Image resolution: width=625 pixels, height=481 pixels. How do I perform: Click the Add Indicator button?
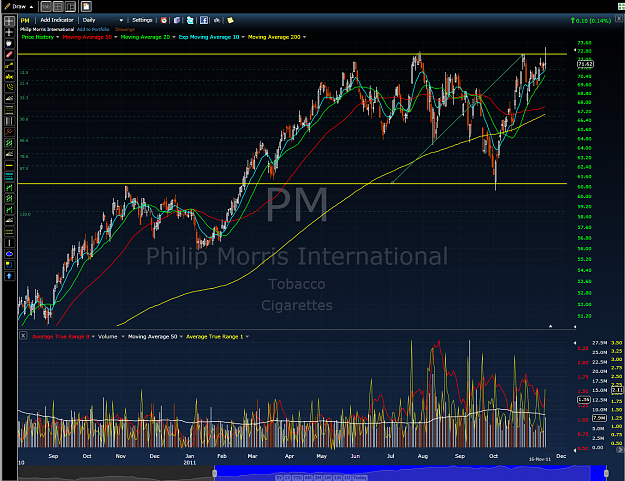point(57,20)
